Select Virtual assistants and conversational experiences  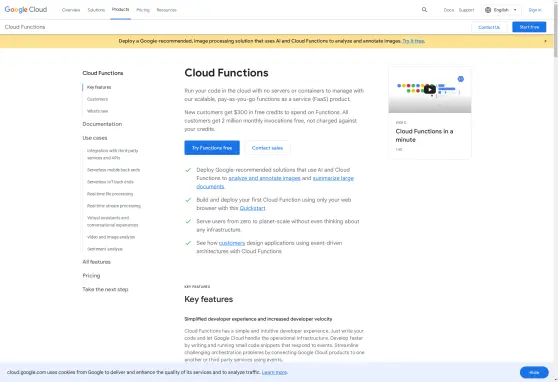[112, 221]
